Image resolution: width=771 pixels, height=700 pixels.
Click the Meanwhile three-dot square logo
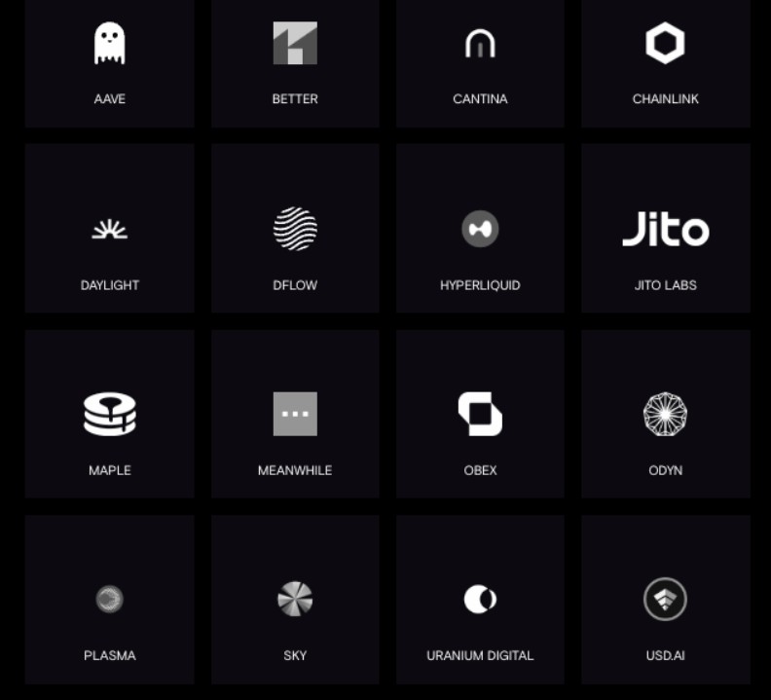(x=295, y=414)
